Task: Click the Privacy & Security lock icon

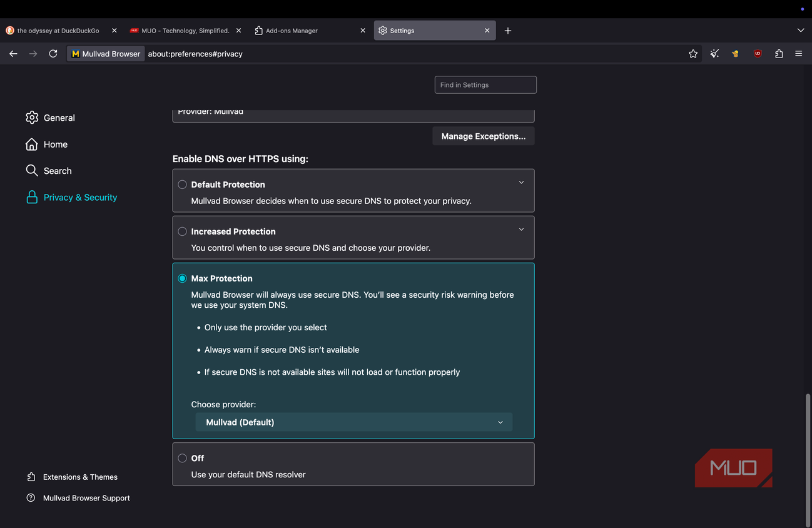Action: pyautogui.click(x=32, y=197)
